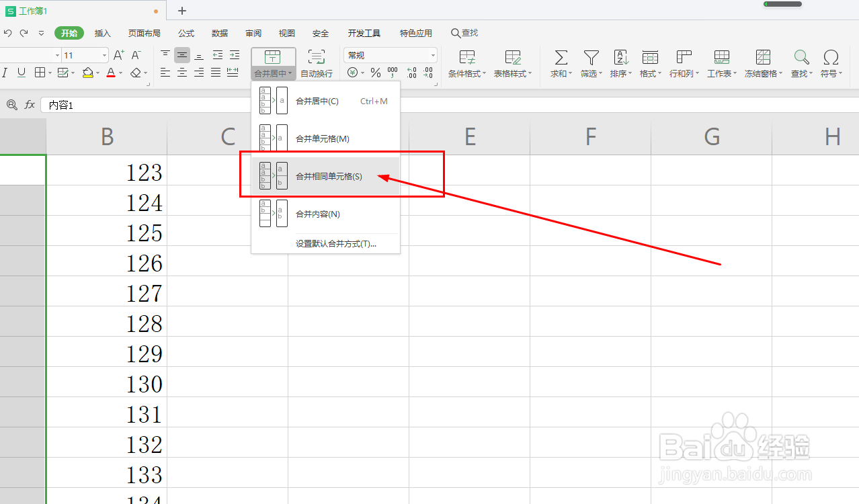This screenshot has width=859, height=504.
Task: Toggle center horizontal alignment
Action: [181, 73]
